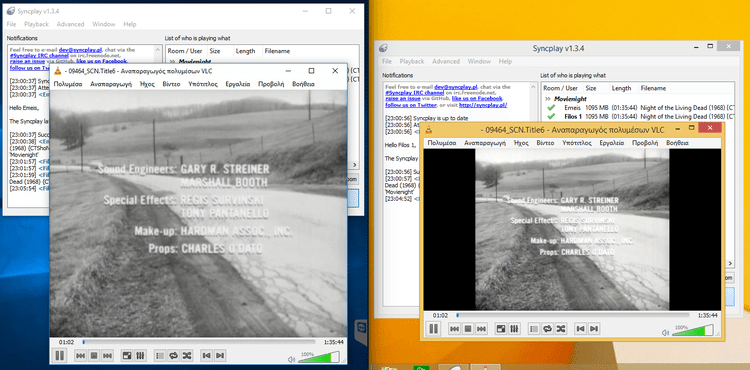
Task: Open Υπότιτλος menu in right VLC window
Action: coord(577,143)
